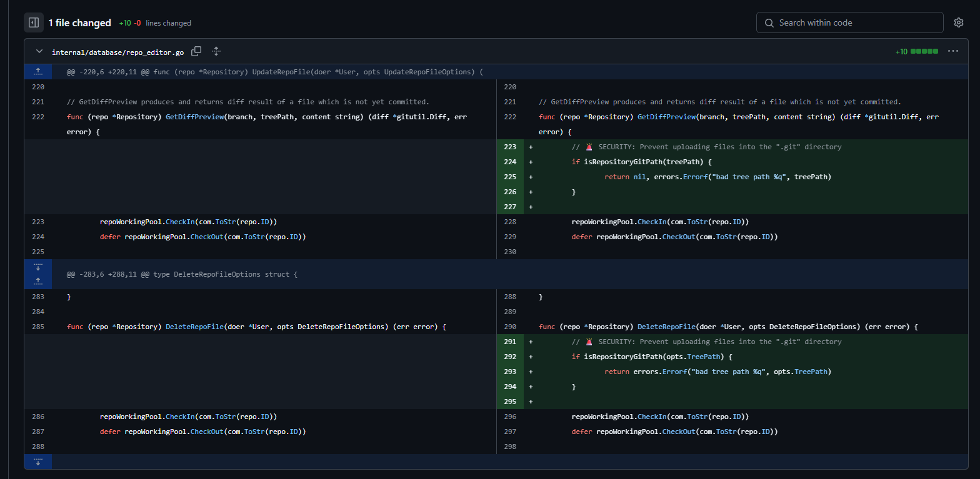Select added line number 223

click(x=510, y=147)
